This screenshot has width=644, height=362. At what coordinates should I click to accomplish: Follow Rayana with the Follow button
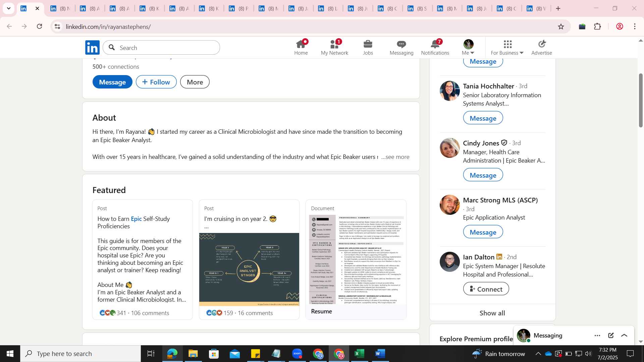156,82
